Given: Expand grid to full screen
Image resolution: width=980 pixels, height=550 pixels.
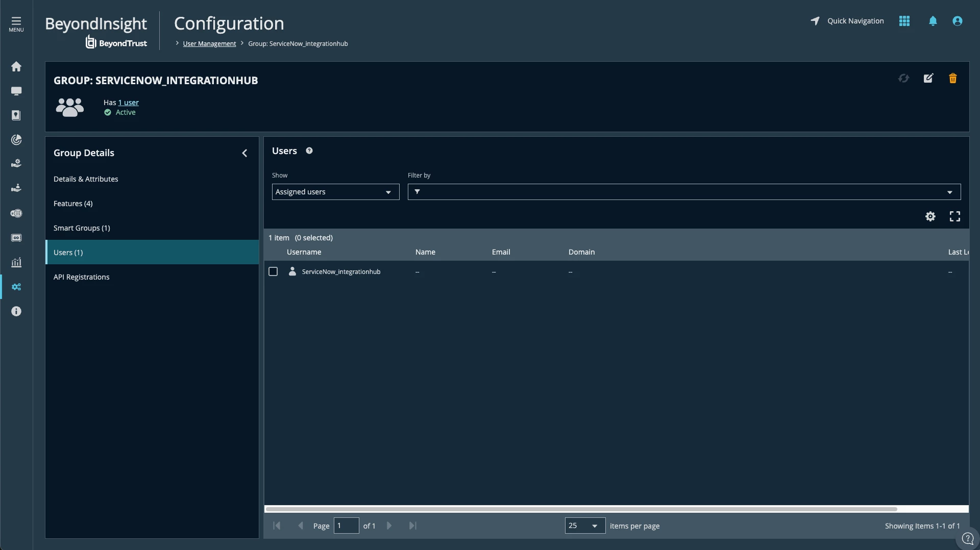Looking at the screenshot, I should [955, 217].
